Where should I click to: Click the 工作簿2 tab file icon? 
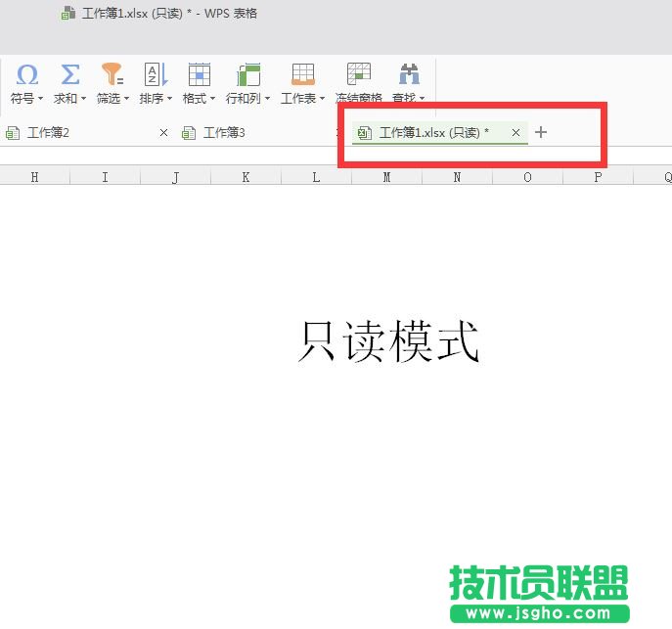(x=13, y=133)
